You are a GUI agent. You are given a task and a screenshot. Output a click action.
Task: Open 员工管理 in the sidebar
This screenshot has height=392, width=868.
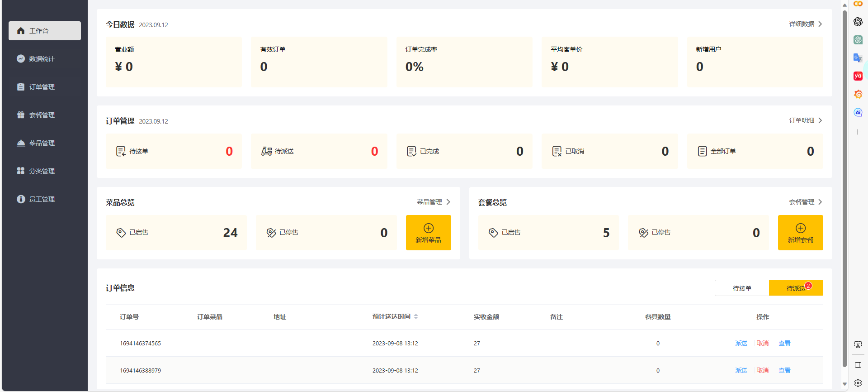point(42,199)
